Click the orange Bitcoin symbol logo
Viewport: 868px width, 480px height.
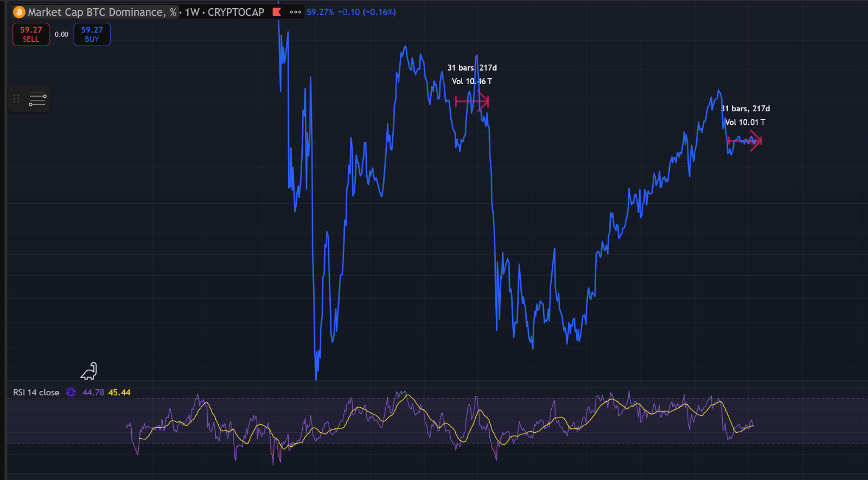point(19,12)
